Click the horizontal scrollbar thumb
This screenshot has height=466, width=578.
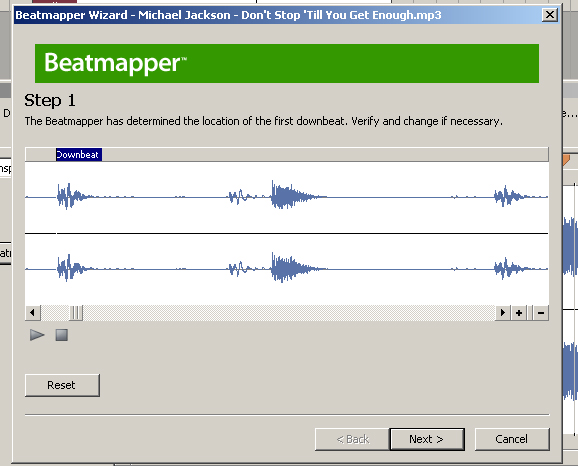pos(76,313)
